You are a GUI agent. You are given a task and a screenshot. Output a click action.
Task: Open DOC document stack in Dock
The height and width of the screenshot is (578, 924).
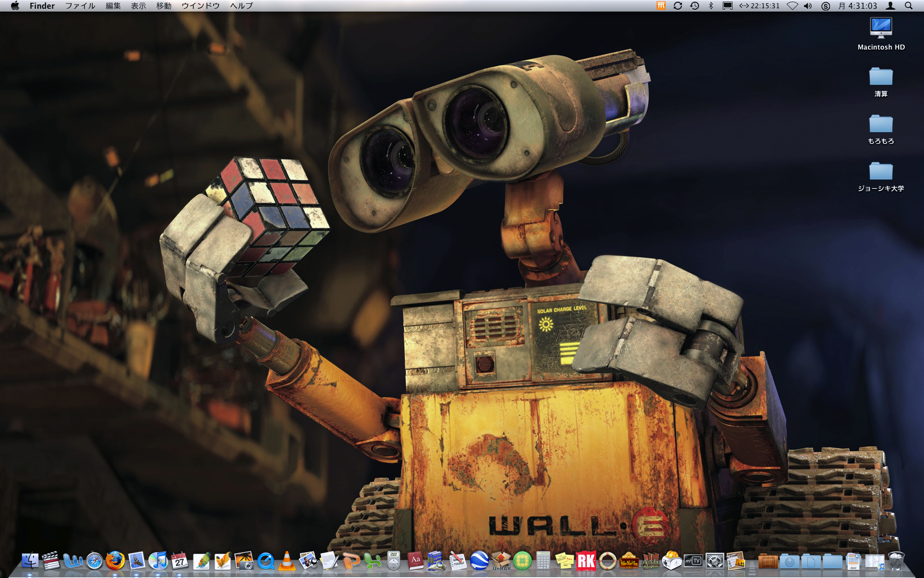click(854, 561)
